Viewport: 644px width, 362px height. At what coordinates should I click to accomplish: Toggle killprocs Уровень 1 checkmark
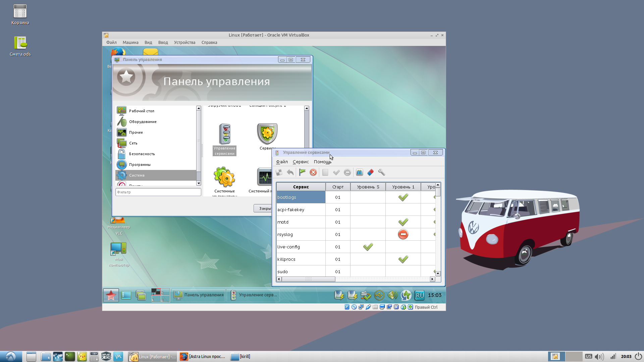[403, 259]
